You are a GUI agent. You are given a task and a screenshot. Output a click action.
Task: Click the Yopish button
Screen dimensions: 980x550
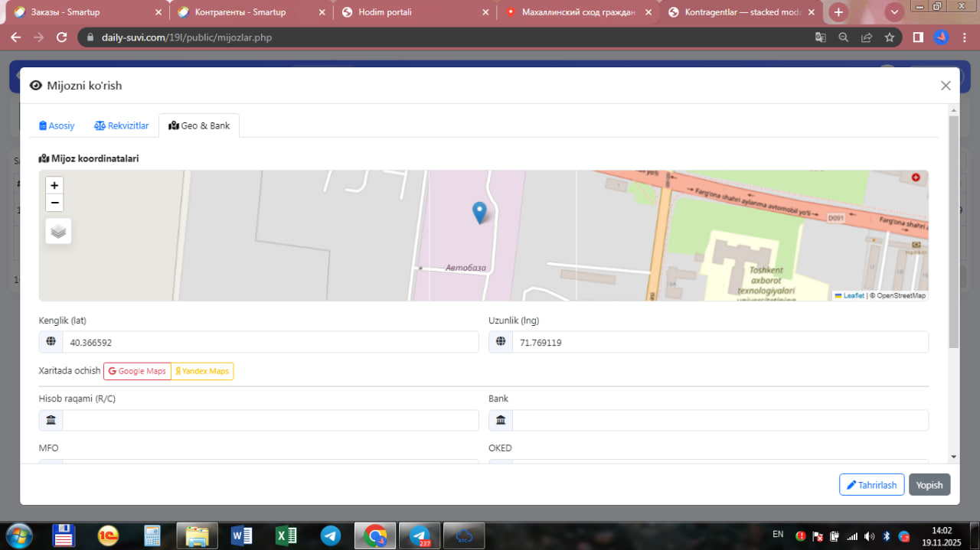click(929, 485)
